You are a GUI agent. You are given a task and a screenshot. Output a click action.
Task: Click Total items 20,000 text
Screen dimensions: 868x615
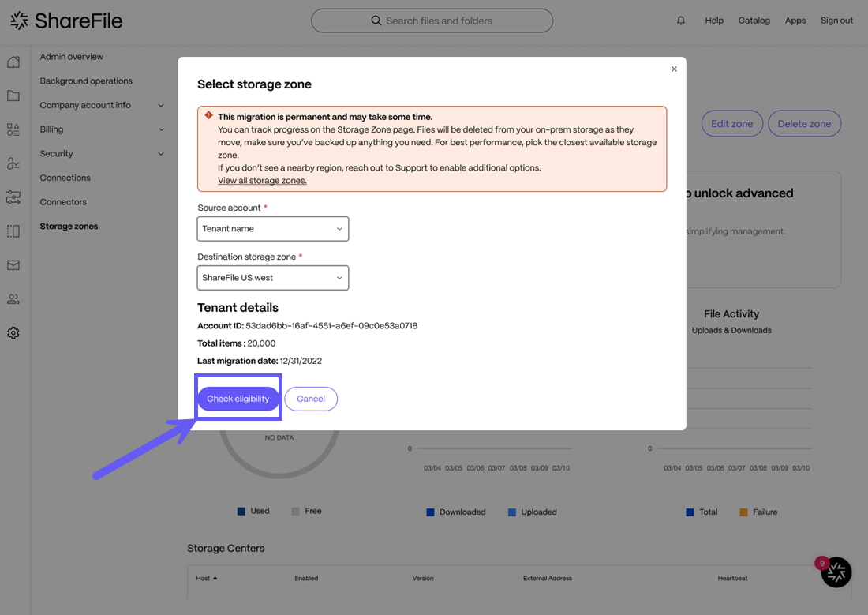point(237,343)
